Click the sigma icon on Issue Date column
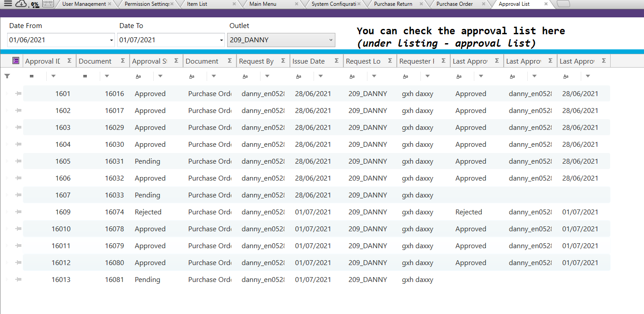This screenshot has width=644, height=314. 337,61
